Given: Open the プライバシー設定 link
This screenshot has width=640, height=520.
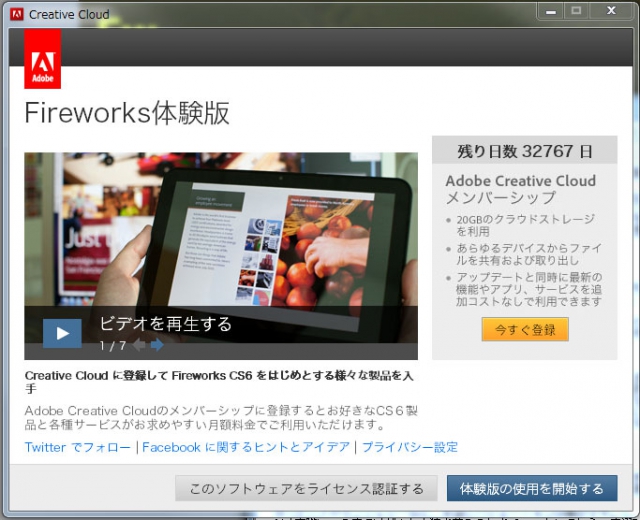Looking at the screenshot, I should [x=410, y=447].
